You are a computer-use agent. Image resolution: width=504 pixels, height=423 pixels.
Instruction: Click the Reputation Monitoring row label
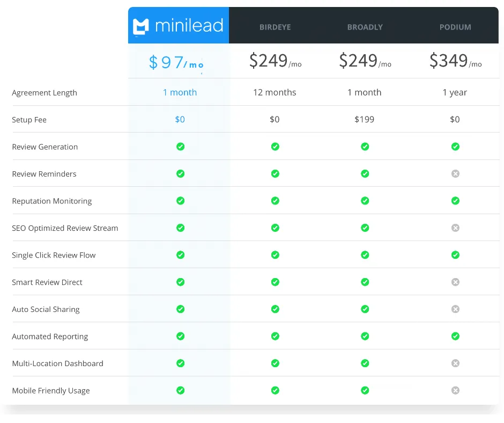point(52,201)
